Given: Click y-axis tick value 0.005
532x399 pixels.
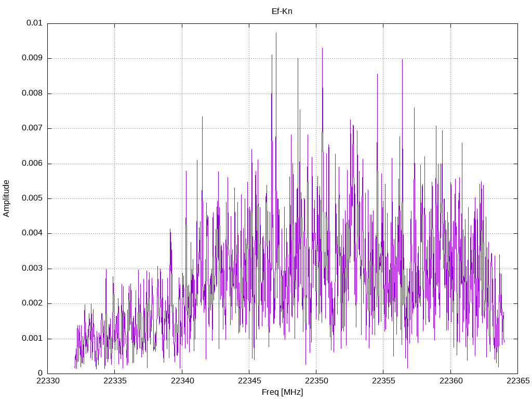Looking at the screenshot, I should (32, 198).
